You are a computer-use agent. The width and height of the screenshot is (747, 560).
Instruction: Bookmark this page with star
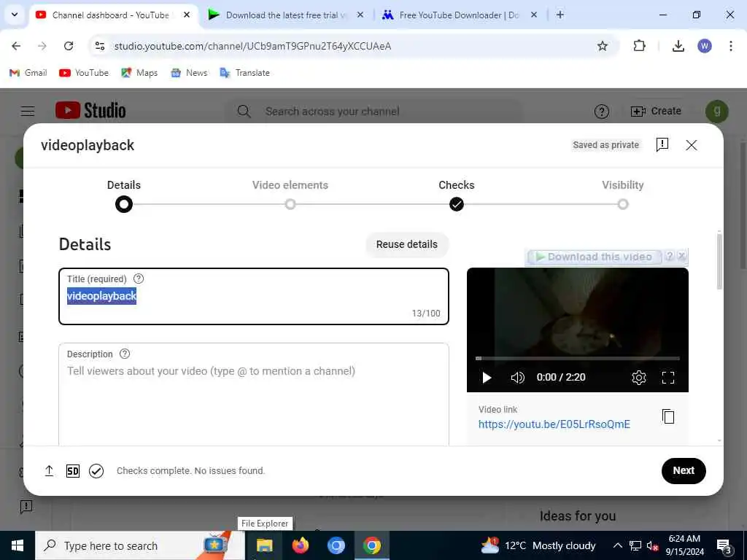[602, 46]
